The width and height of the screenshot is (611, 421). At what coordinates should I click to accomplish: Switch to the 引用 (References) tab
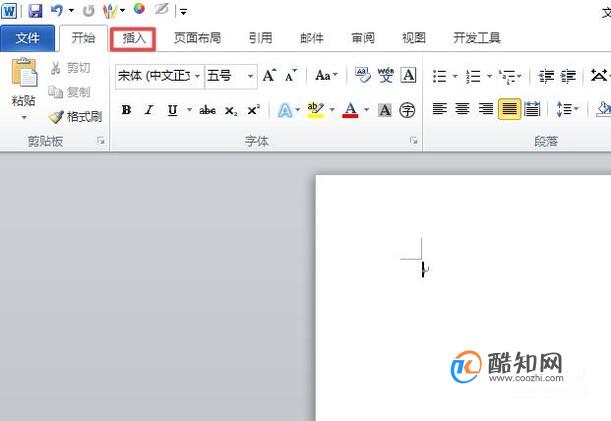click(260, 38)
